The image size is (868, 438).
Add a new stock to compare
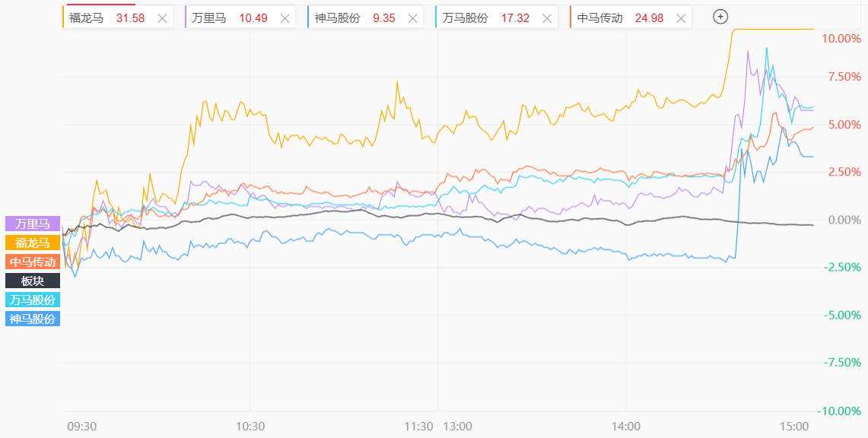click(x=720, y=17)
